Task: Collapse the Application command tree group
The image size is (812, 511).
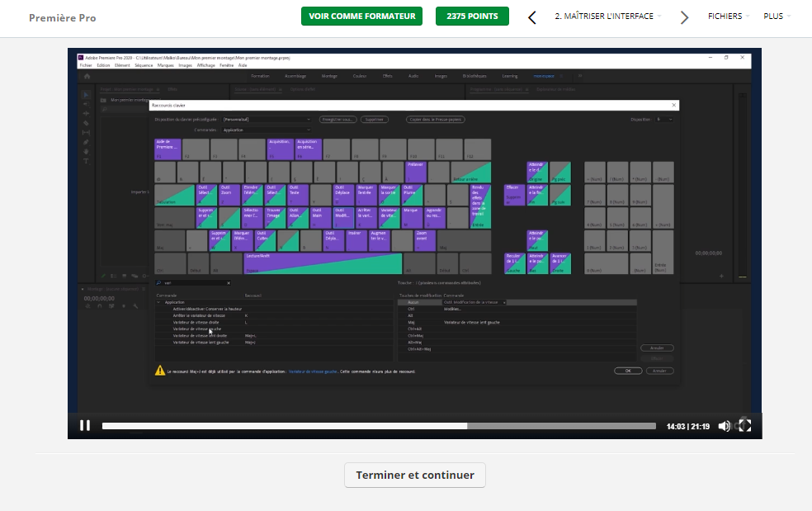Action: (x=158, y=302)
